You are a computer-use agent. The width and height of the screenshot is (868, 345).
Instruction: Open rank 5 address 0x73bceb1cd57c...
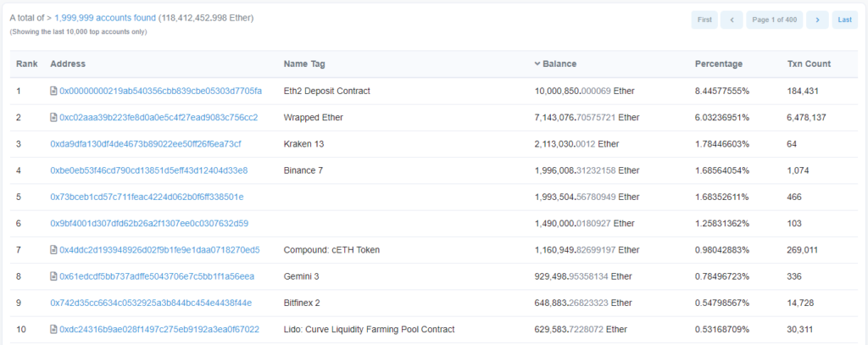147,197
